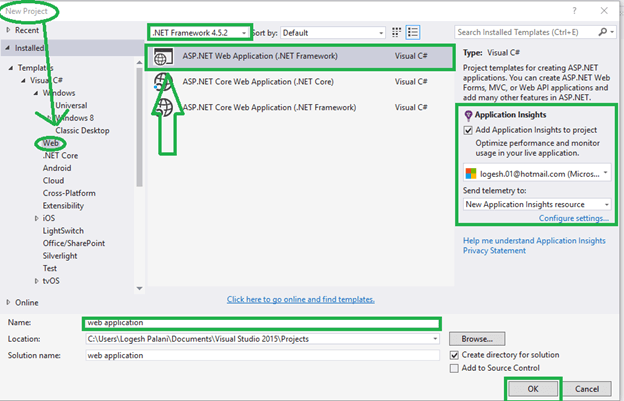Click the search magnifier icon

tap(603, 32)
